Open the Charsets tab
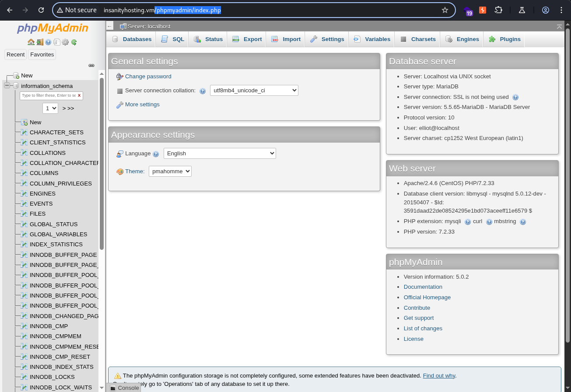Viewport: 571px width, 392px height. pos(418,39)
